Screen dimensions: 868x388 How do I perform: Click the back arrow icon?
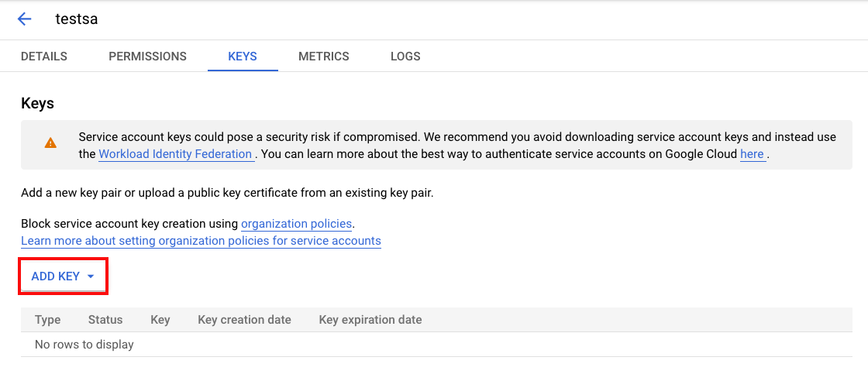coord(25,19)
